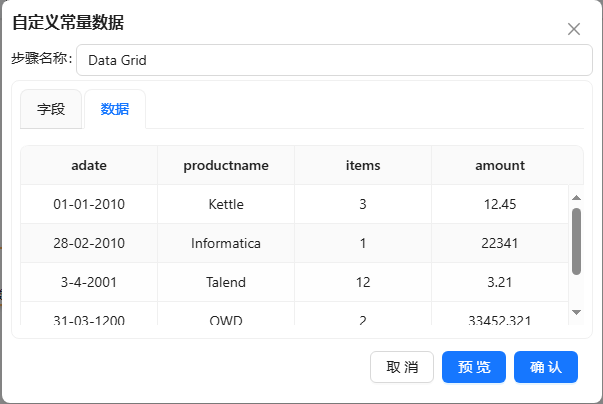The image size is (603, 404).
Task: Click the items column header
Action: tap(363, 165)
